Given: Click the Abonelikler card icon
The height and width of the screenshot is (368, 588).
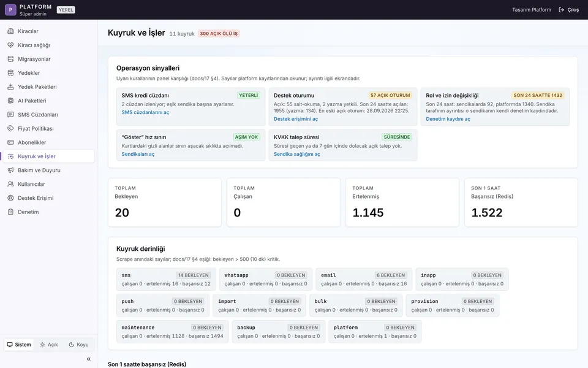Looking at the screenshot, I should pos(10,142).
